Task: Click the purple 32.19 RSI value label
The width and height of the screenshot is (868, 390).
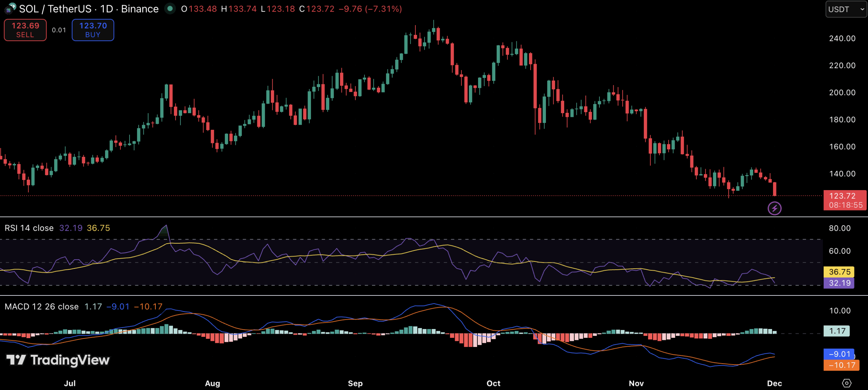Action: 839,283
